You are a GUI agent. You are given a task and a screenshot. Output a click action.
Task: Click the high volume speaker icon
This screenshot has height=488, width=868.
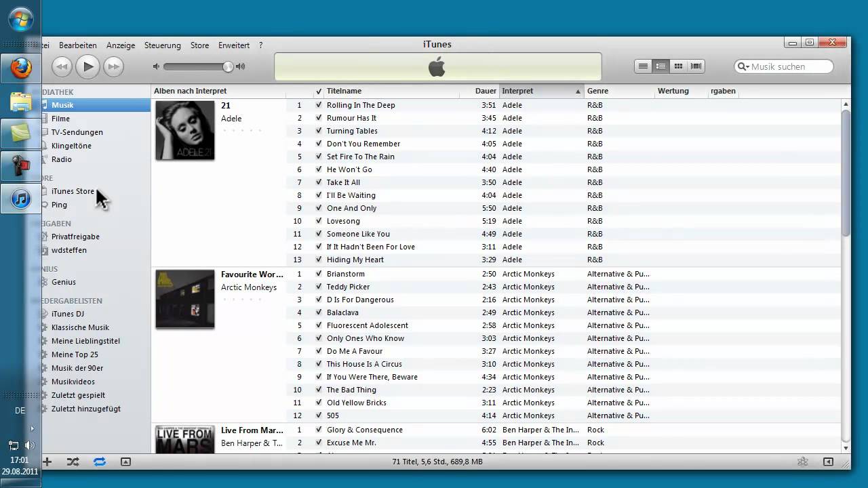(240, 66)
